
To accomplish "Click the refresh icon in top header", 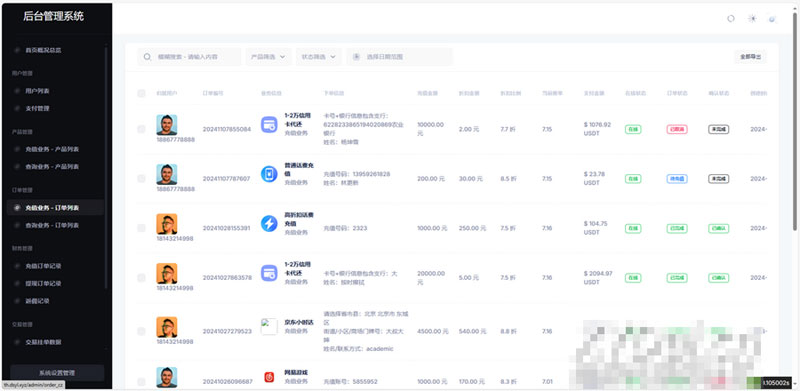I will (731, 18).
